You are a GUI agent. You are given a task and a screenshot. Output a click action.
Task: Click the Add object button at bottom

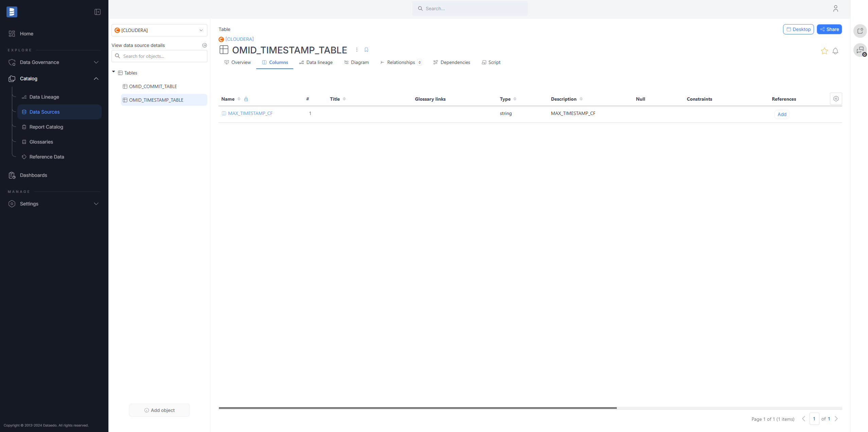click(x=159, y=410)
